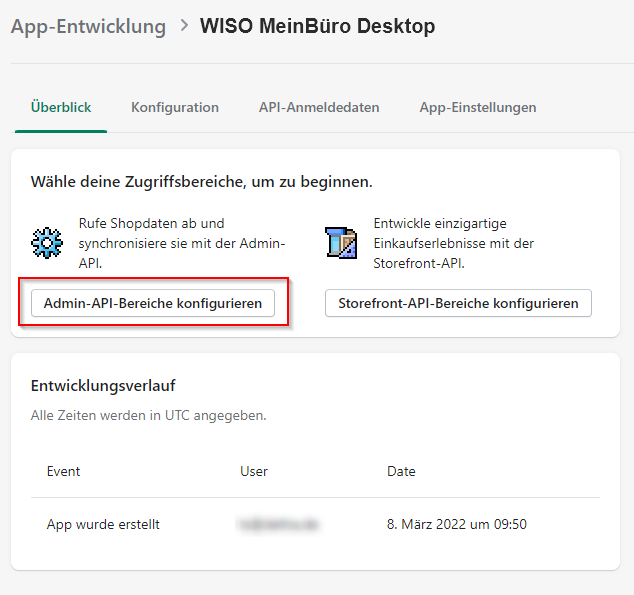Click the User column header

[x=254, y=471]
